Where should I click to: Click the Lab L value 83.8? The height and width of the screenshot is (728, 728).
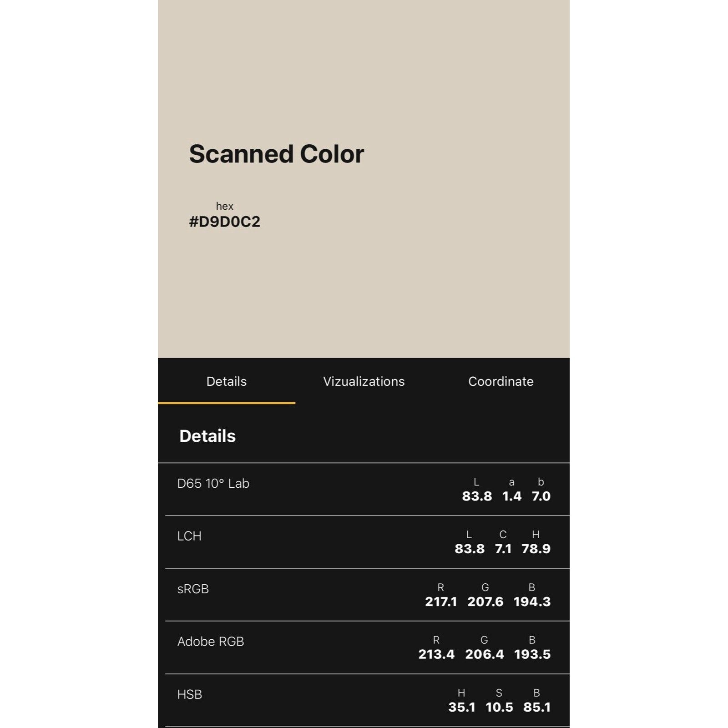pyautogui.click(x=477, y=496)
